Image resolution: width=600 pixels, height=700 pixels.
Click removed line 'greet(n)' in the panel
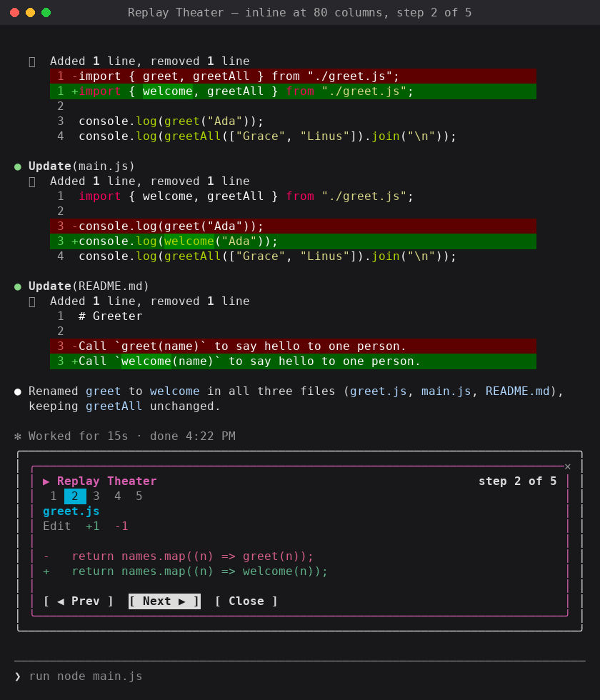179,556
